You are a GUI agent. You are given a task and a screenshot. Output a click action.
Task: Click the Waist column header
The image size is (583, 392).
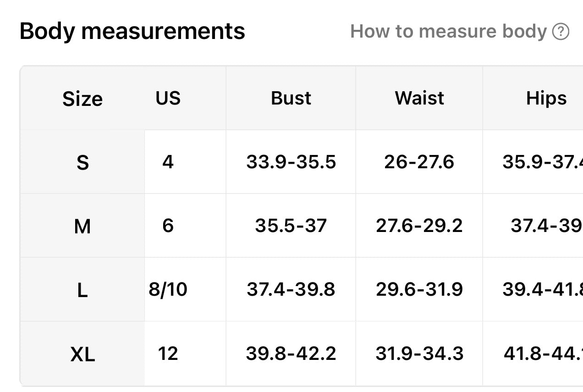click(419, 98)
